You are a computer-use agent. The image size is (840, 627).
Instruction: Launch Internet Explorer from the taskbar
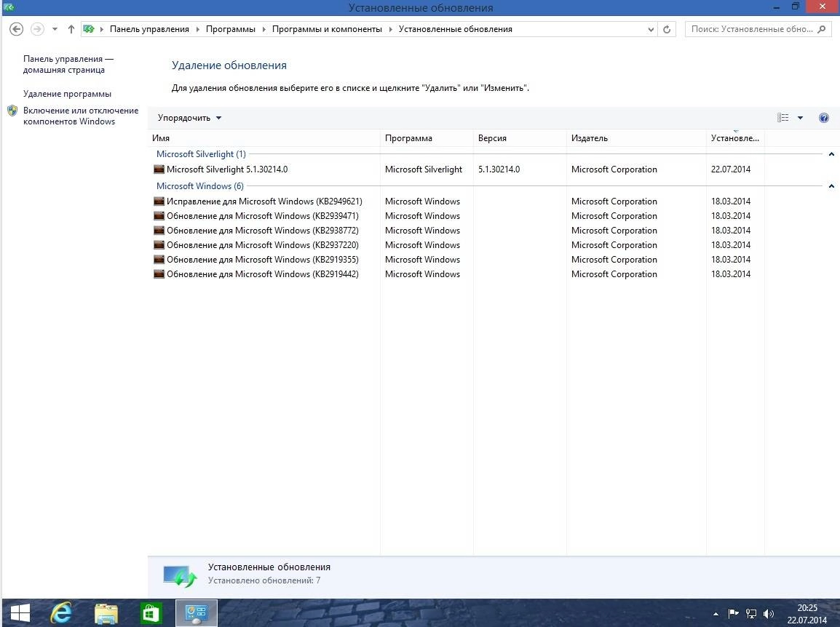tap(61, 612)
